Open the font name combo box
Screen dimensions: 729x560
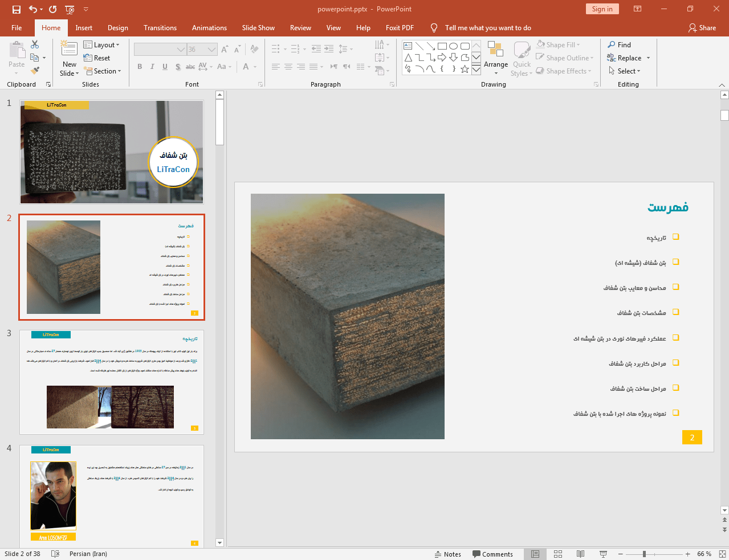pos(160,50)
